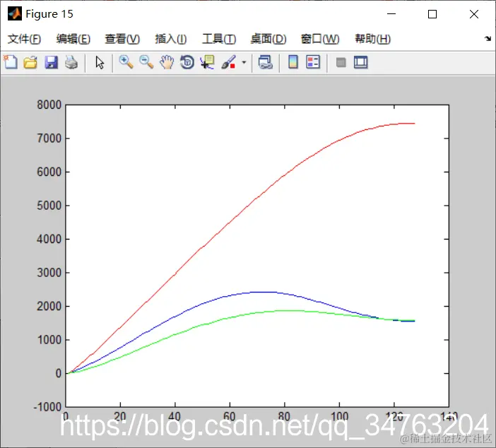This screenshot has height=448, width=496.
Task: Click the Show Plot Tools icon
Action: pos(360,62)
